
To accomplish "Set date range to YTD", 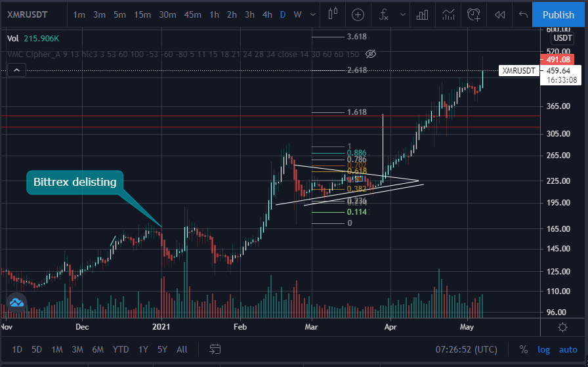I will click(121, 349).
